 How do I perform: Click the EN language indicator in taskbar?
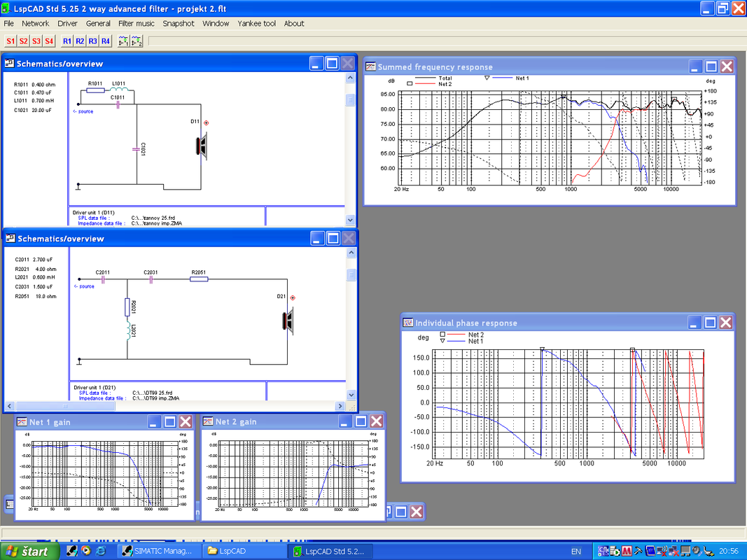coord(576,552)
